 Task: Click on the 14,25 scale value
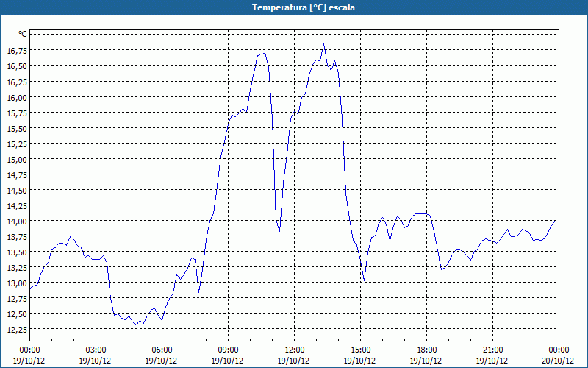click(x=17, y=205)
